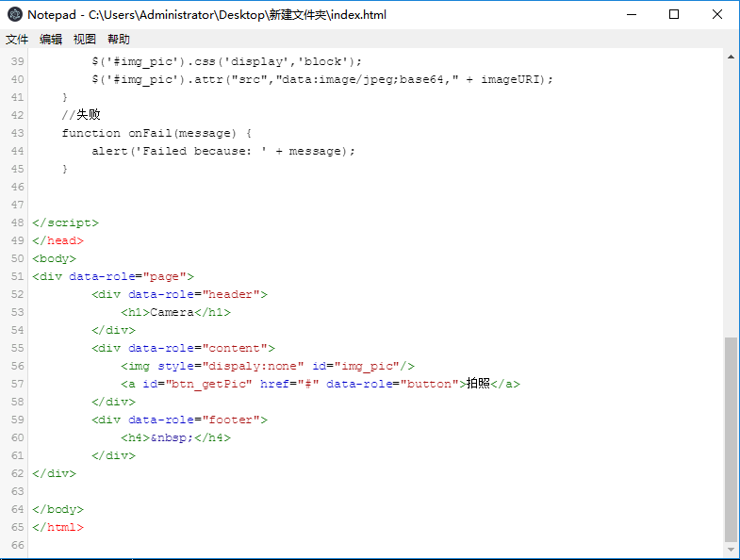
Task: Click the <body> opening tag
Action: click(x=55, y=258)
